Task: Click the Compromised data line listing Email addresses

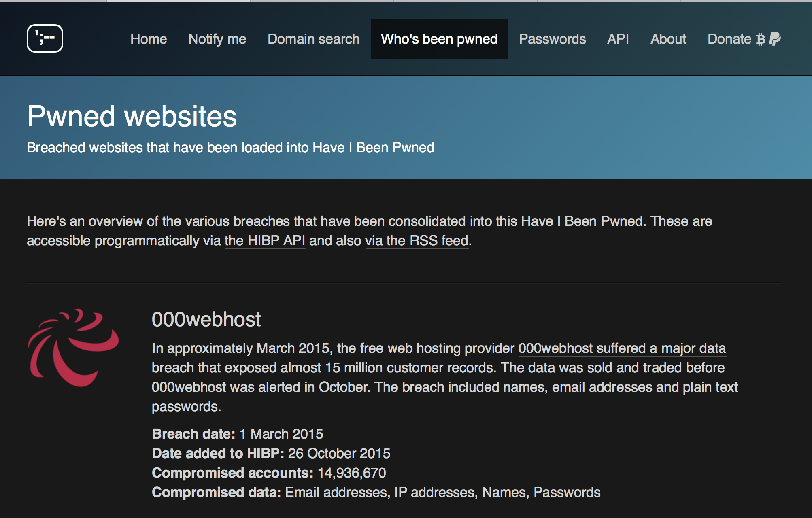Action: point(376,492)
